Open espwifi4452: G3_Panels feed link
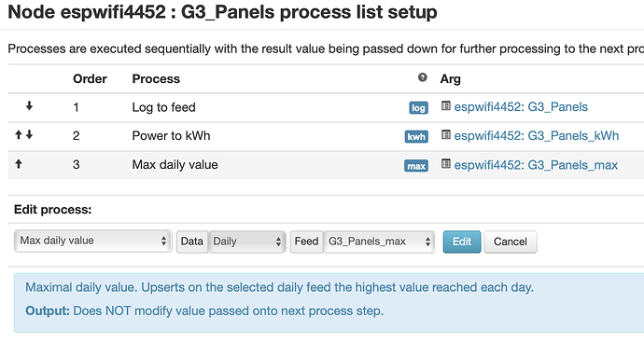 [x=521, y=107]
